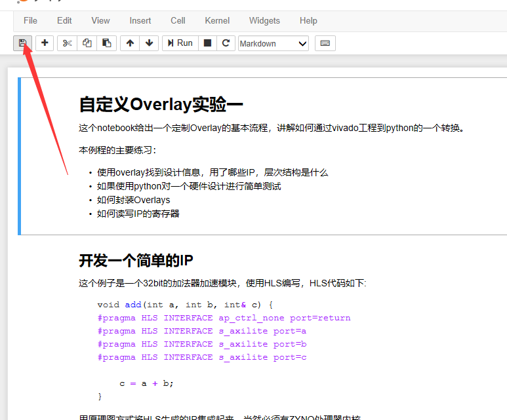507x420 pixels.
Task: Click the save and checkpoint icon
Action: tap(22, 43)
